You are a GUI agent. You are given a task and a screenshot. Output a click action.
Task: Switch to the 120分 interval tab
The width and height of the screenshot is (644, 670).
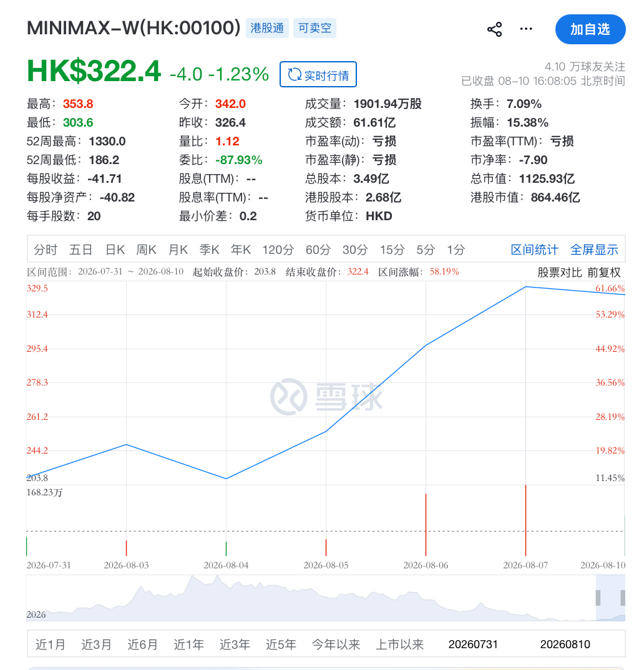(278, 250)
